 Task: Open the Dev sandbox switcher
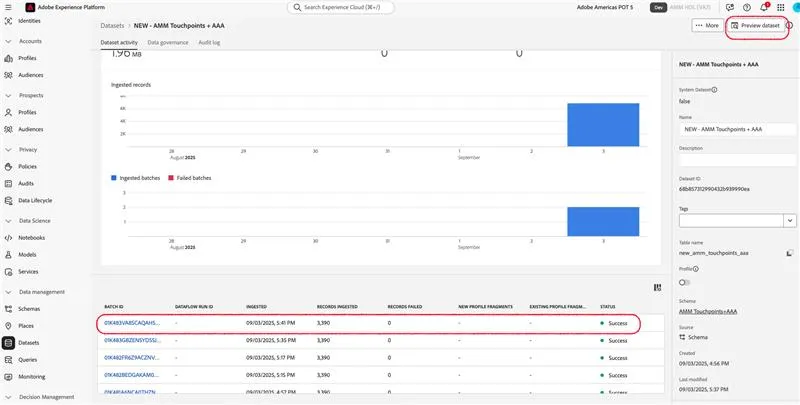pos(658,8)
